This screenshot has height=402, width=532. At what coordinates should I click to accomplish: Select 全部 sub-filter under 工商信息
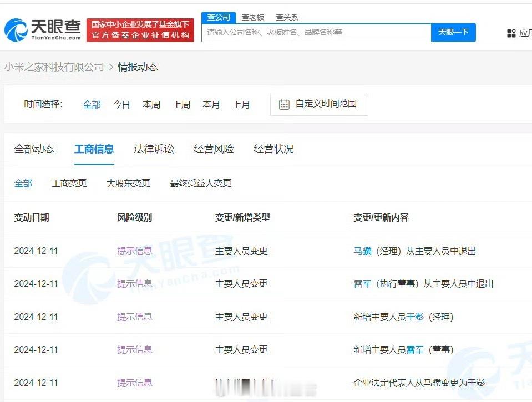23,184
